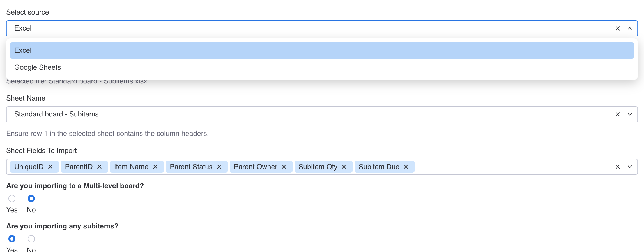Choose Excel from the source options list
This screenshot has width=644, height=252.
click(322, 50)
